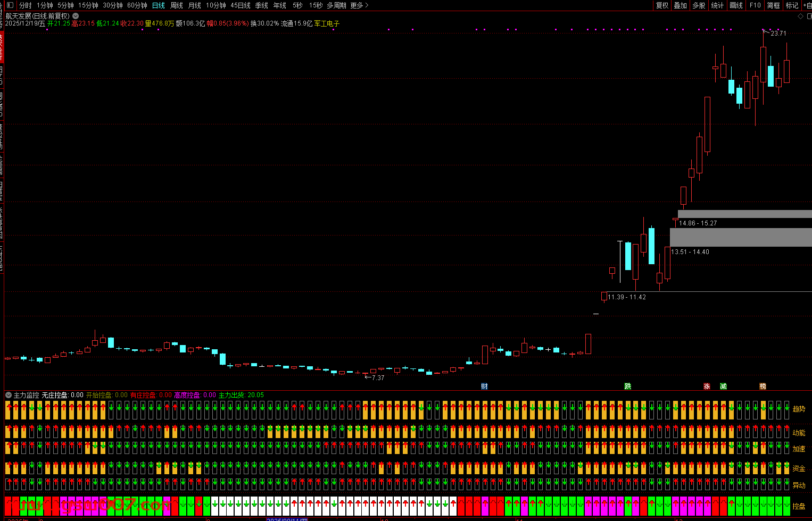Click the 军工电子 sector link
This screenshot has height=521, width=812.
pyautogui.click(x=327, y=23)
